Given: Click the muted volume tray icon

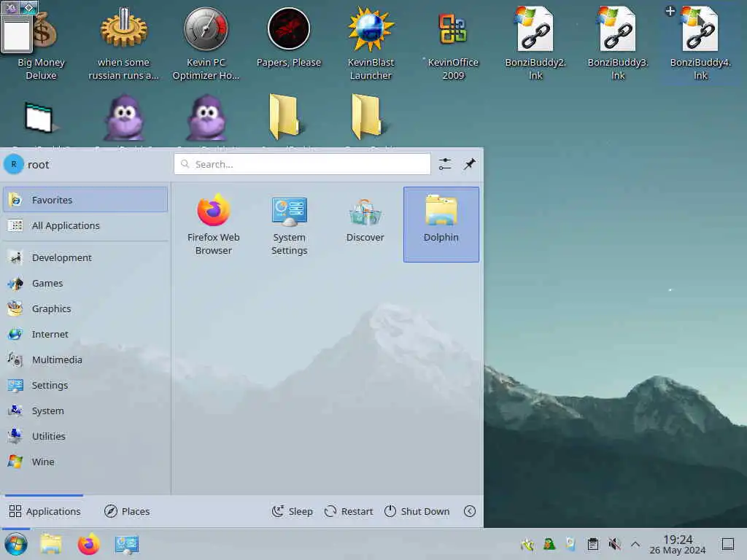Looking at the screenshot, I should coord(614,544).
